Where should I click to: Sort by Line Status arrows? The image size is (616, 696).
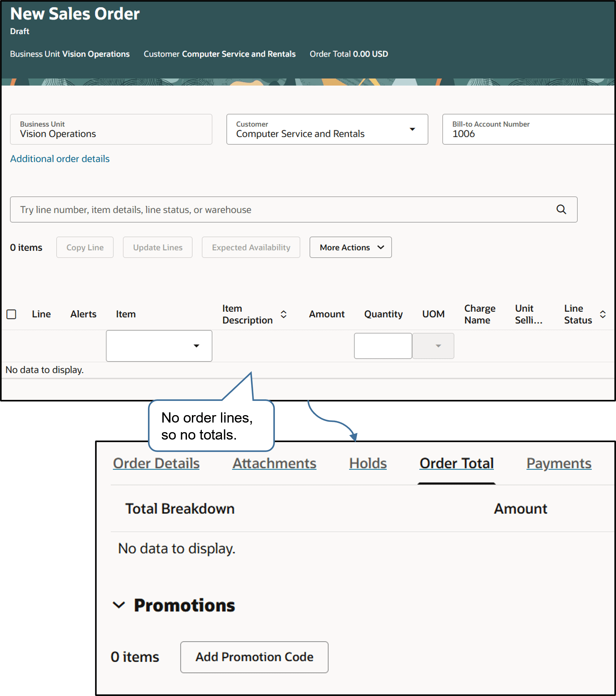pos(602,314)
